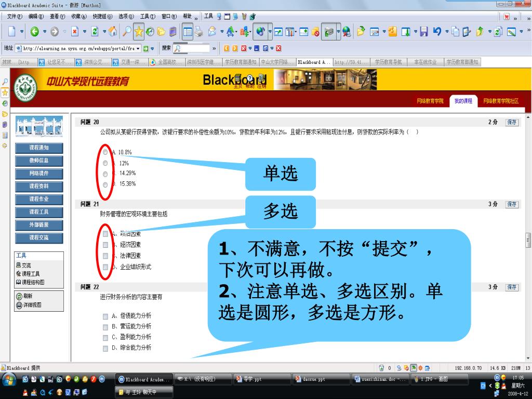Open dropdown arrow beside New Page icon
This screenshot has height=399, width=532.
pyautogui.click(x=22, y=32)
